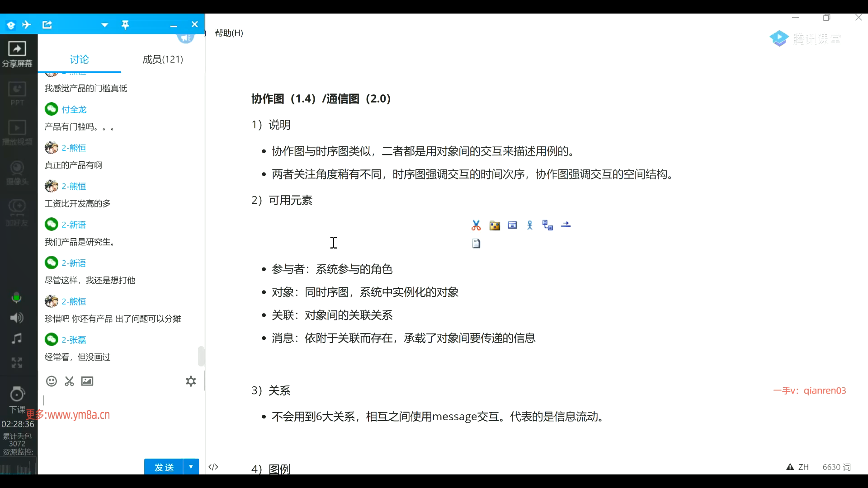Image resolution: width=868 pixels, height=488 pixels.
Task: Click the send image icon in chat
Action: coord(87,381)
